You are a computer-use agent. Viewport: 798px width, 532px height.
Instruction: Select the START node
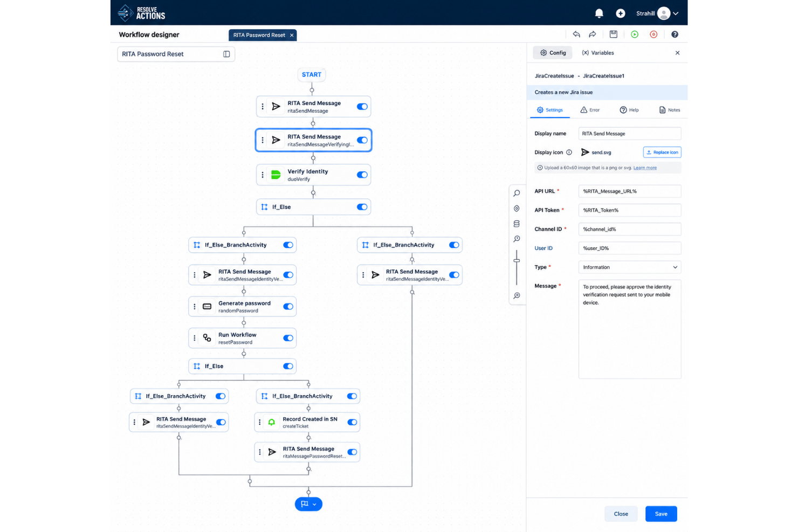tap(312, 75)
